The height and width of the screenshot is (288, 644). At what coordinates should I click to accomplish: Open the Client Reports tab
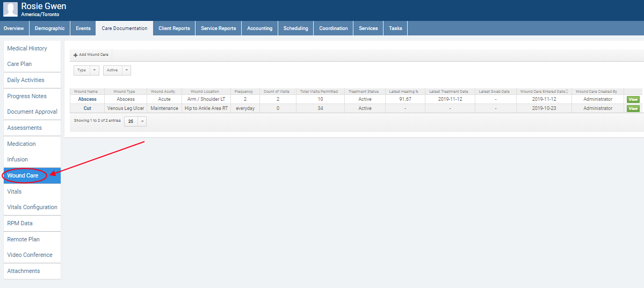click(174, 28)
